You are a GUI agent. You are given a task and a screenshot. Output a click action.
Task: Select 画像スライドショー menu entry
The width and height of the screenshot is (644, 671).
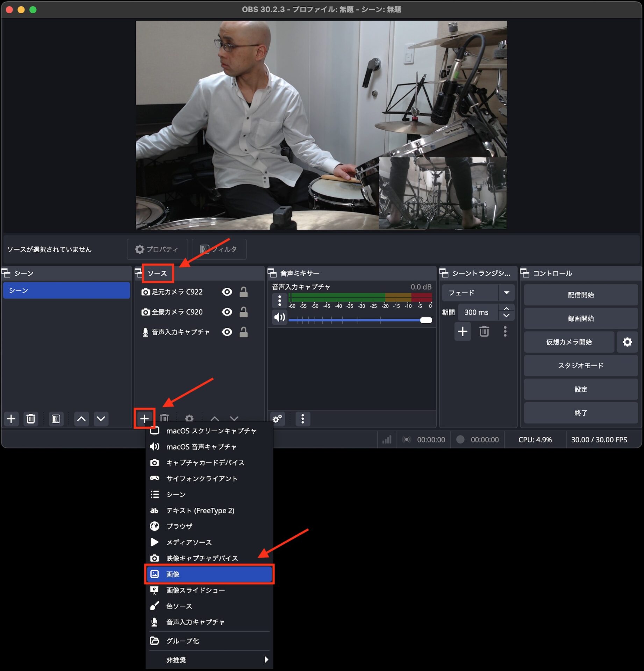pos(209,590)
